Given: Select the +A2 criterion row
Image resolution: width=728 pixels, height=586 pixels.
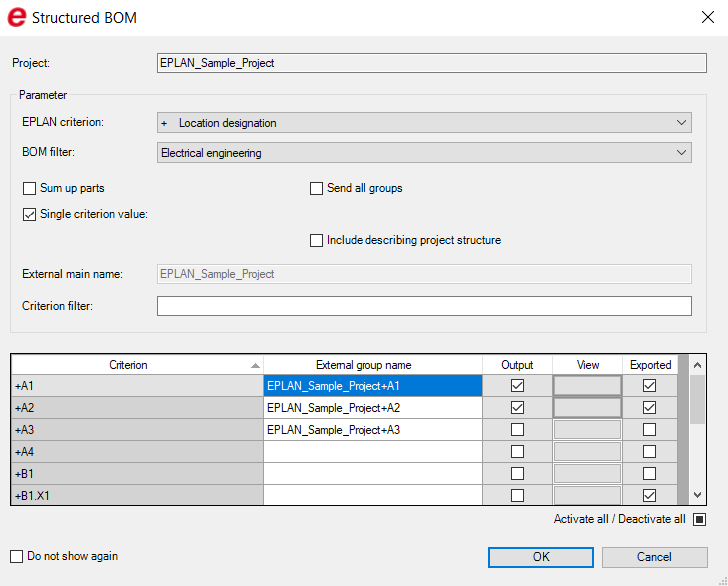Looking at the screenshot, I should tap(137, 408).
